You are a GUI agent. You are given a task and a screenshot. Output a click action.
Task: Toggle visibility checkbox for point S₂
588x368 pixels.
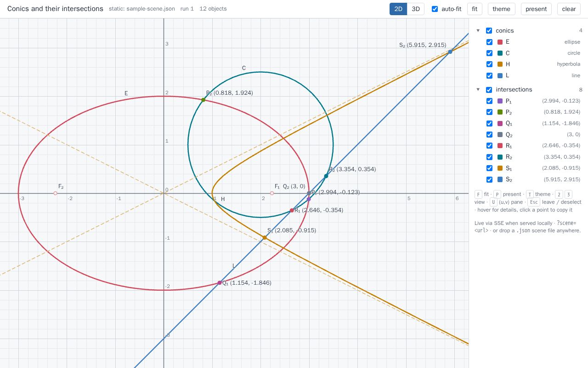489,179
